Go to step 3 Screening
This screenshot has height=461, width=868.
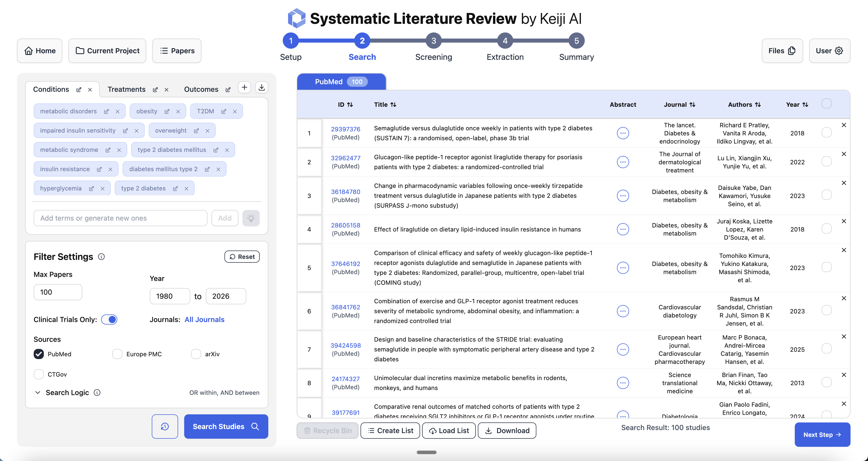(433, 41)
